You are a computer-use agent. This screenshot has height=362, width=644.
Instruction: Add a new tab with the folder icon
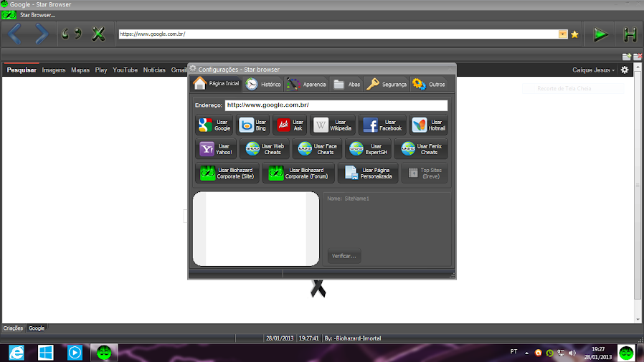click(626, 57)
